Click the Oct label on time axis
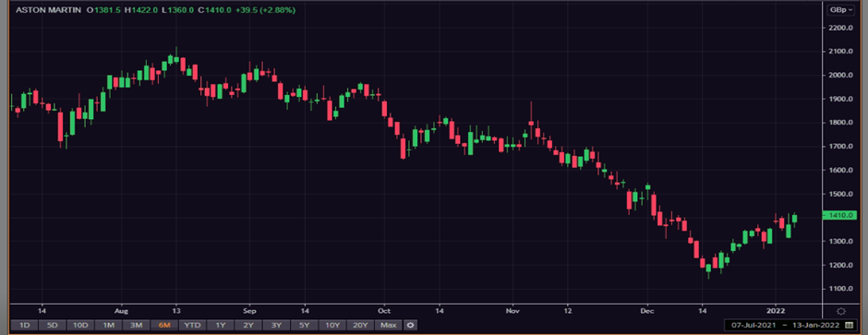 point(383,311)
